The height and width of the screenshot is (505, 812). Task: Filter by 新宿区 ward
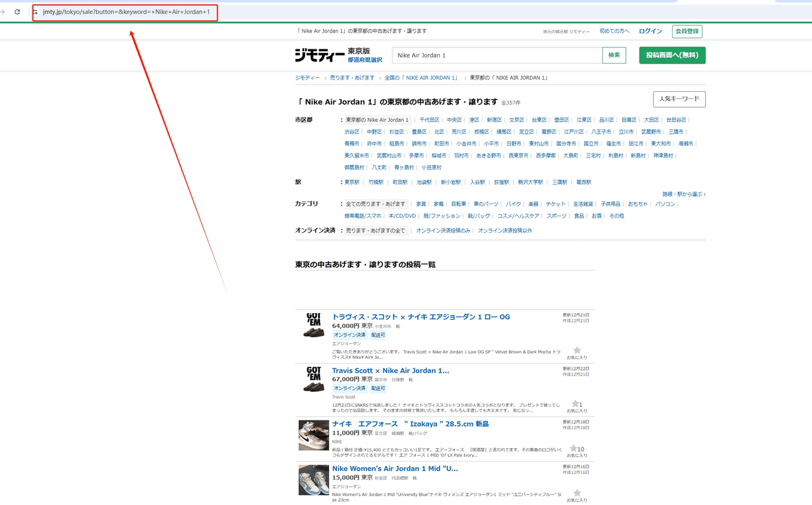[x=494, y=120]
